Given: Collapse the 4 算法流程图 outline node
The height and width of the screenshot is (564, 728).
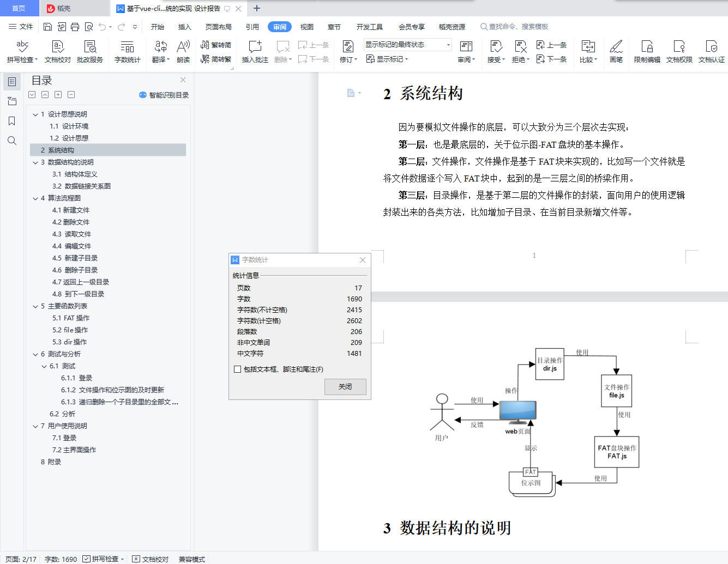Looking at the screenshot, I should 35,198.
